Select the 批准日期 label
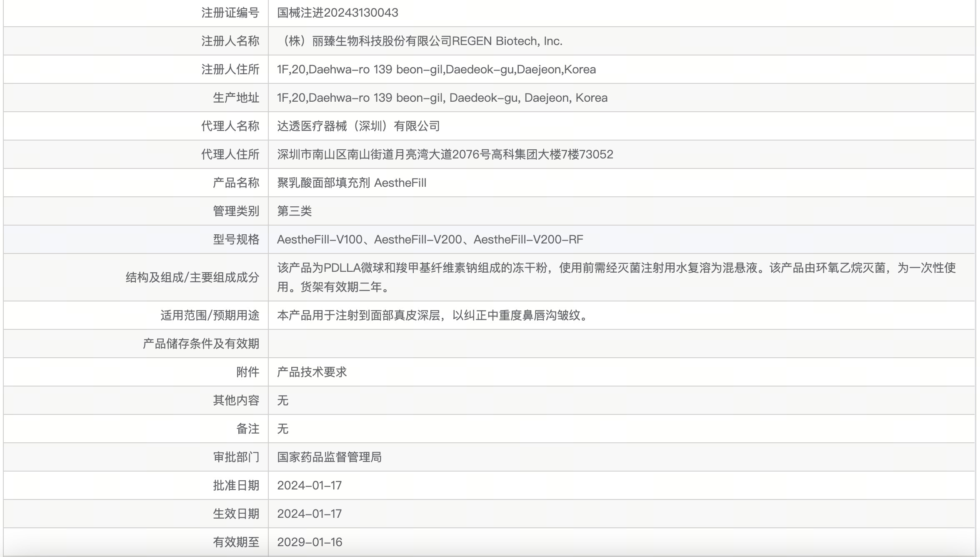980x557 pixels. pos(236,485)
